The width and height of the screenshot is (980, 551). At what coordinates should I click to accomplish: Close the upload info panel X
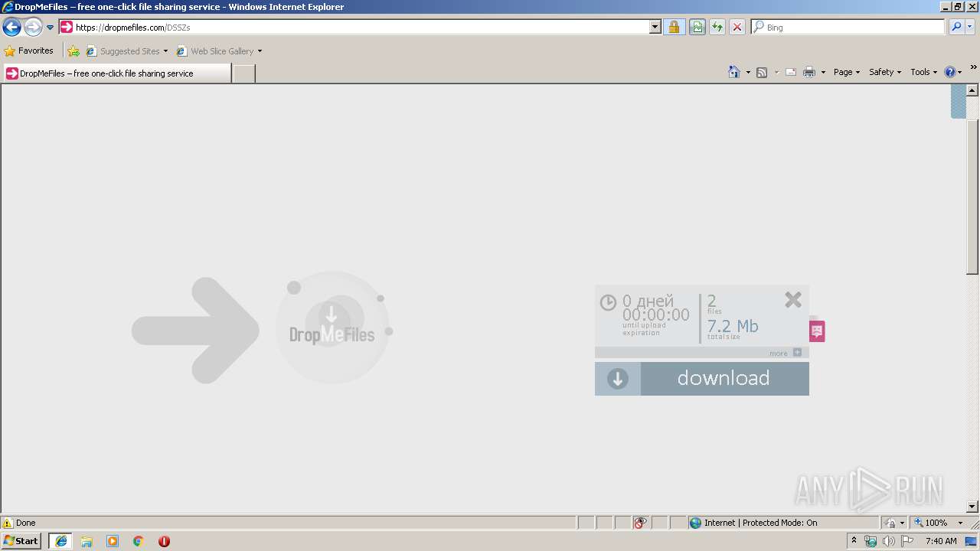(x=793, y=299)
